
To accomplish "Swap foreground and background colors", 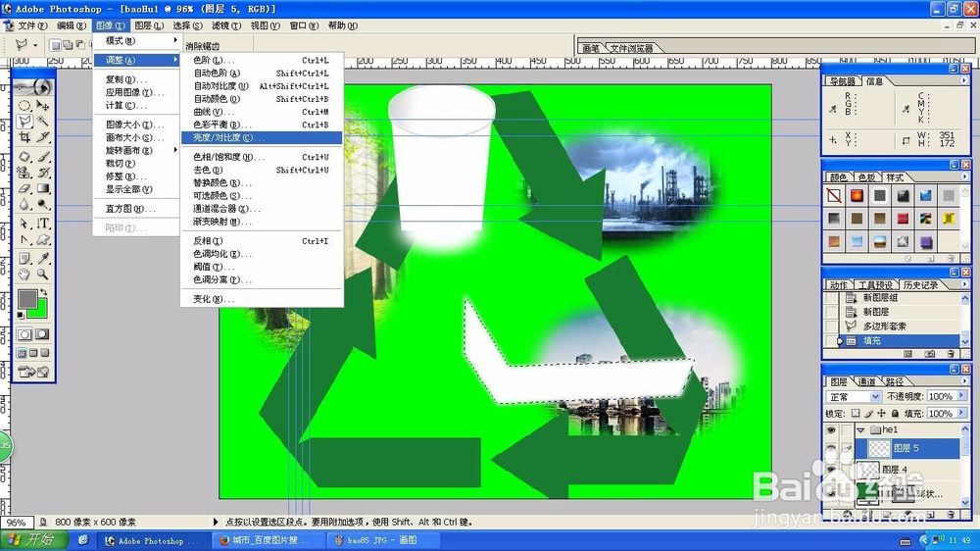I will click(43, 292).
